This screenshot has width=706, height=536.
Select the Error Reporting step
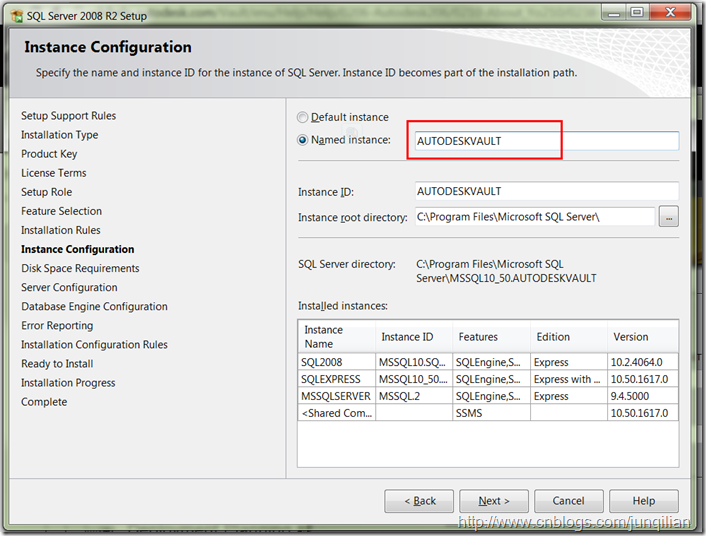[57, 326]
